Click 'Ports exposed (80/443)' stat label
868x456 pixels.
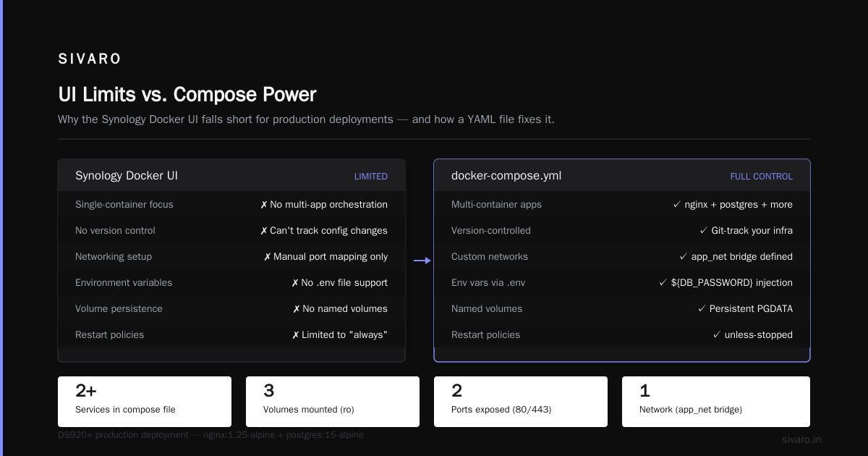click(x=501, y=410)
